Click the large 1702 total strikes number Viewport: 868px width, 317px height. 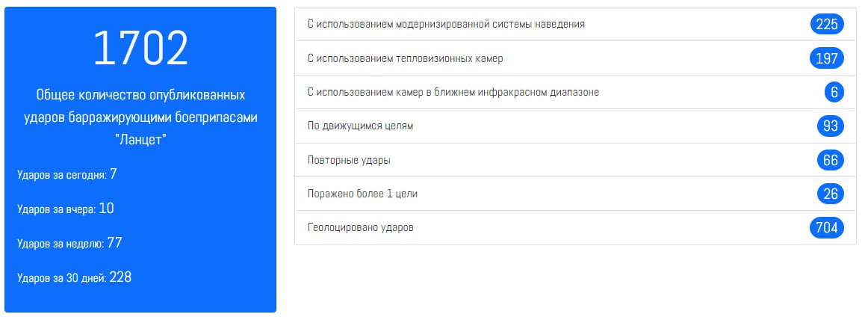[140, 49]
